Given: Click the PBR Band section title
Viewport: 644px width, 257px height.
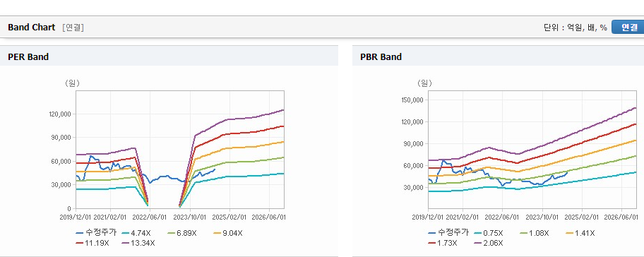Looking at the screenshot, I should click(381, 57).
